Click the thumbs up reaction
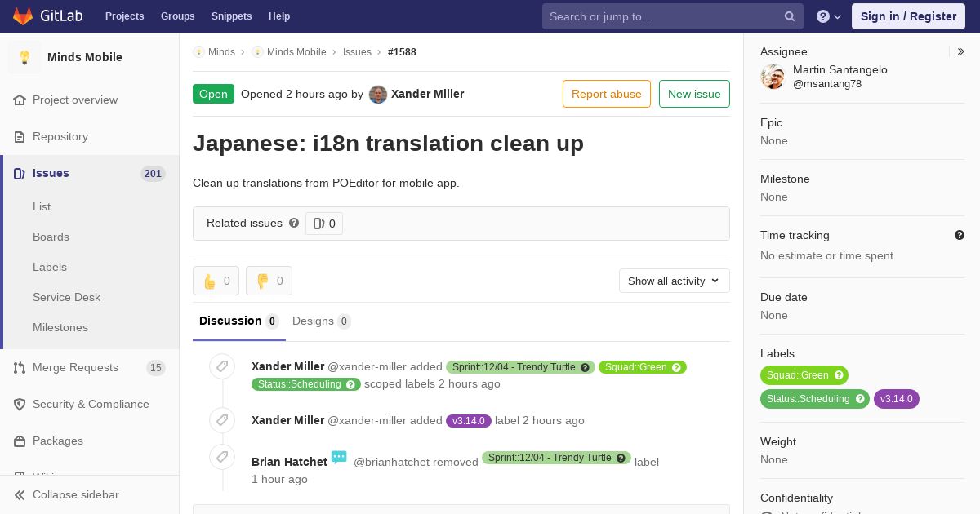The image size is (980, 514). point(216,281)
